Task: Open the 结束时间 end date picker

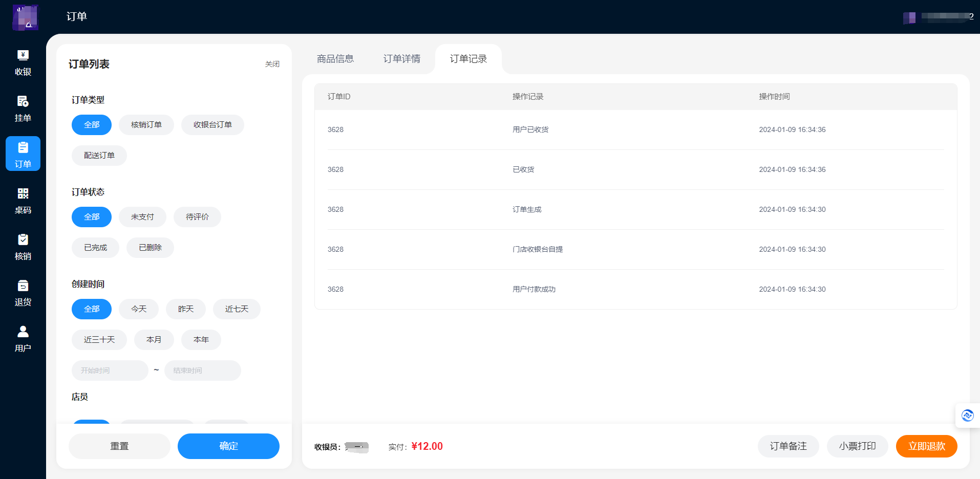Action: (x=202, y=371)
